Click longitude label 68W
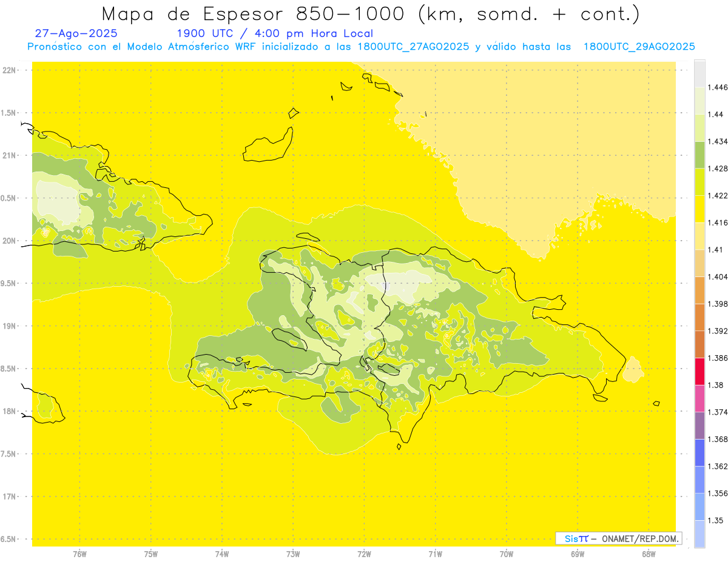This screenshot has width=728, height=562. point(649,554)
